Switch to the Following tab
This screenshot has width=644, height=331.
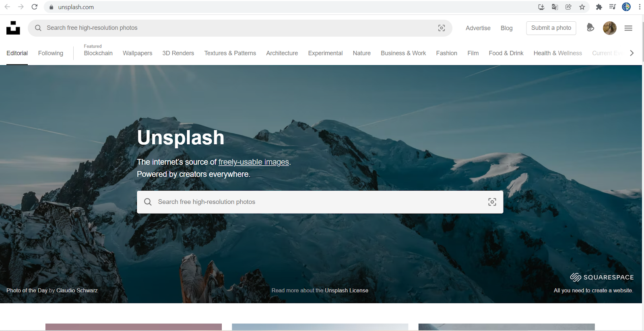[51, 53]
